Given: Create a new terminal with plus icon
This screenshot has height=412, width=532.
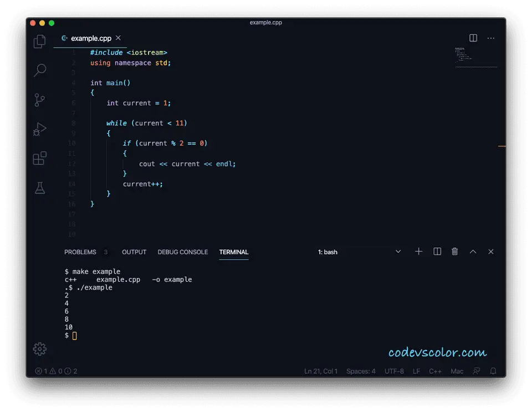Looking at the screenshot, I should (x=419, y=251).
